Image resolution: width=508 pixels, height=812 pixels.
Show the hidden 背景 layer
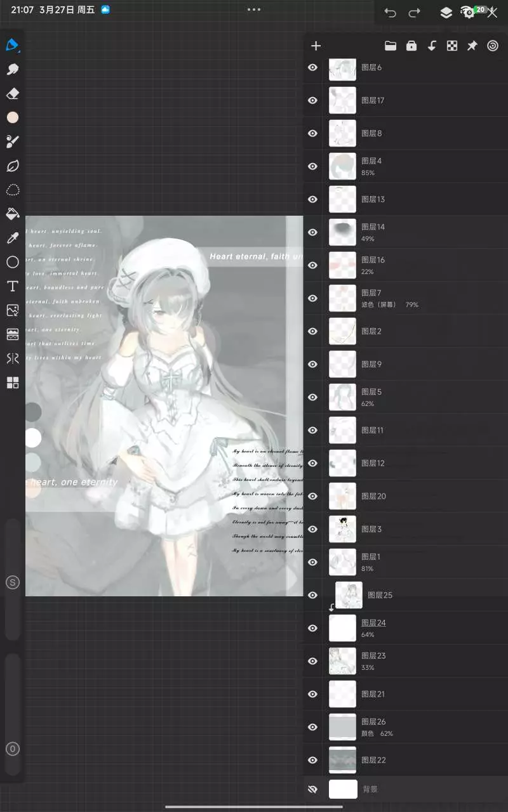(312, 789)
